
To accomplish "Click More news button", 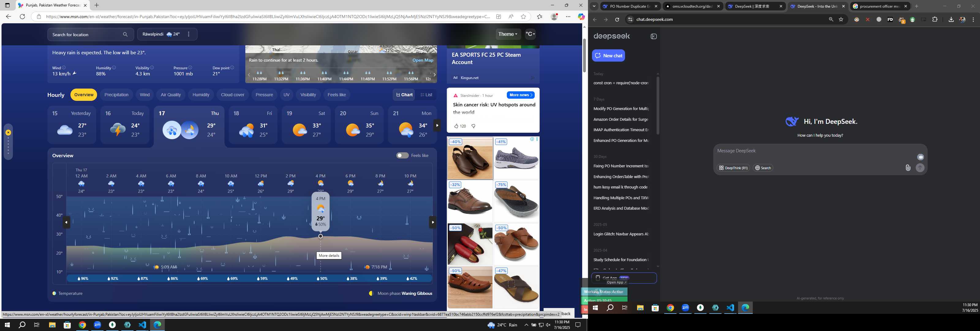I will click(520, 95).
